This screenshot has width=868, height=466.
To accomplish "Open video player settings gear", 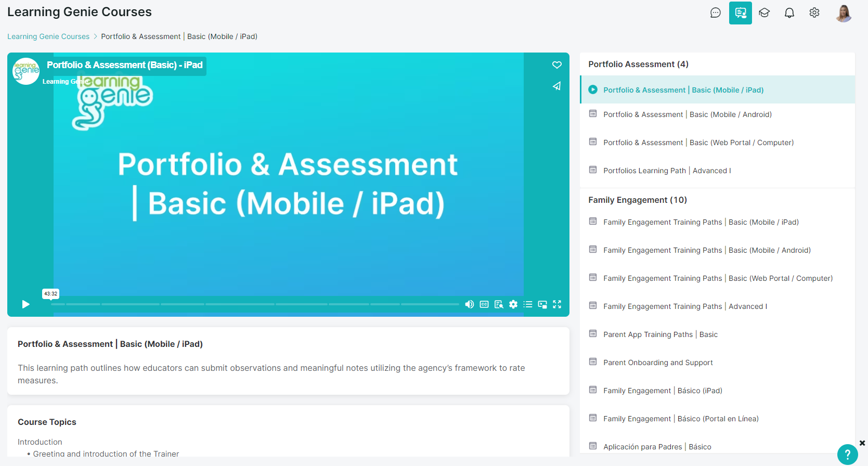I will point(513,304).
